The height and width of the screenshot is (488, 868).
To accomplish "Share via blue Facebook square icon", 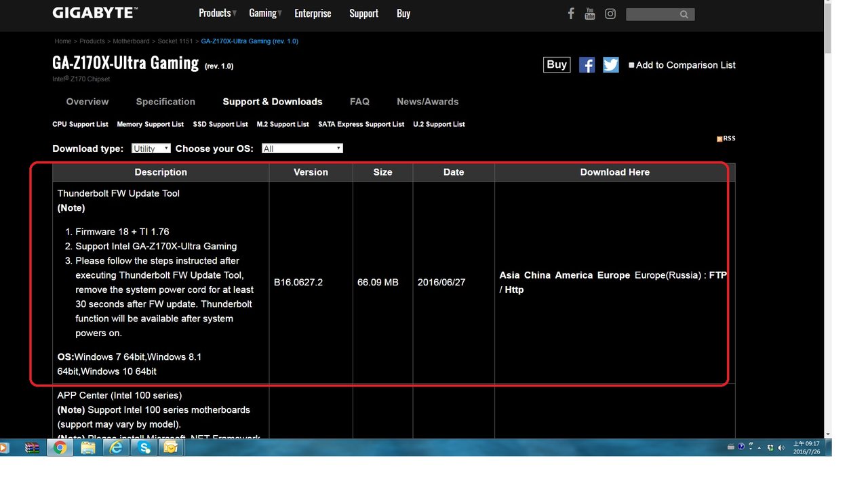I will point(587,65).
